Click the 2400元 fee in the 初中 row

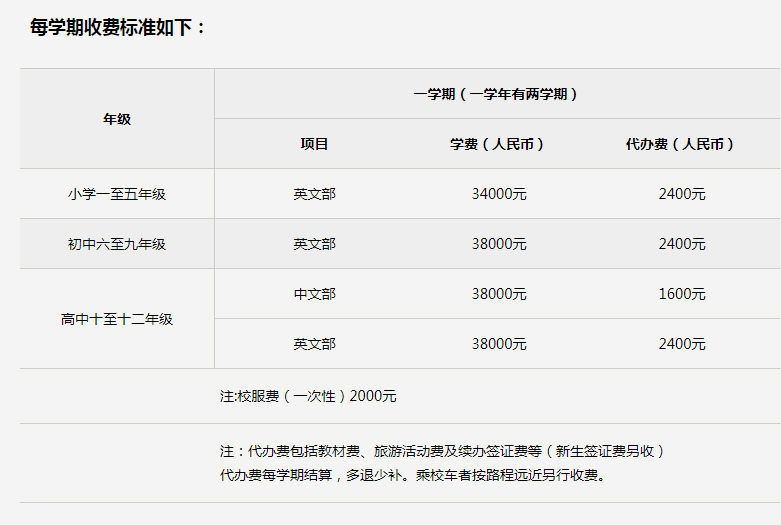click(681, 244)
